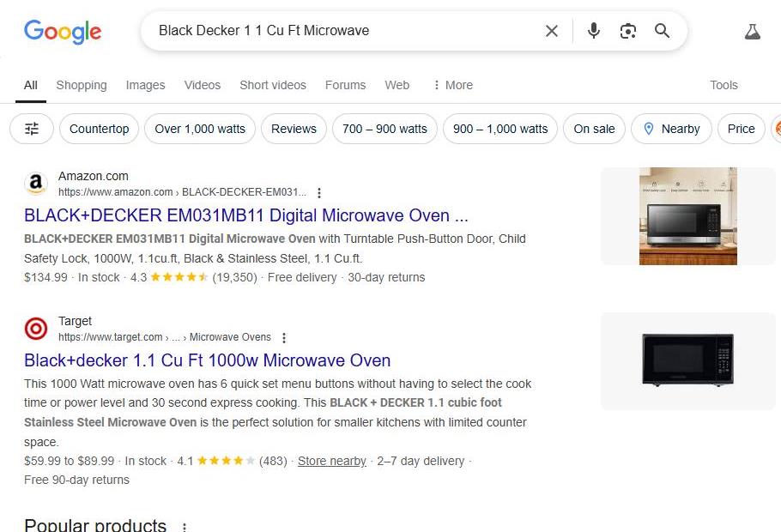Click the Target site name
This screenshot has height=532, width=781.
[x=75, y=321]
